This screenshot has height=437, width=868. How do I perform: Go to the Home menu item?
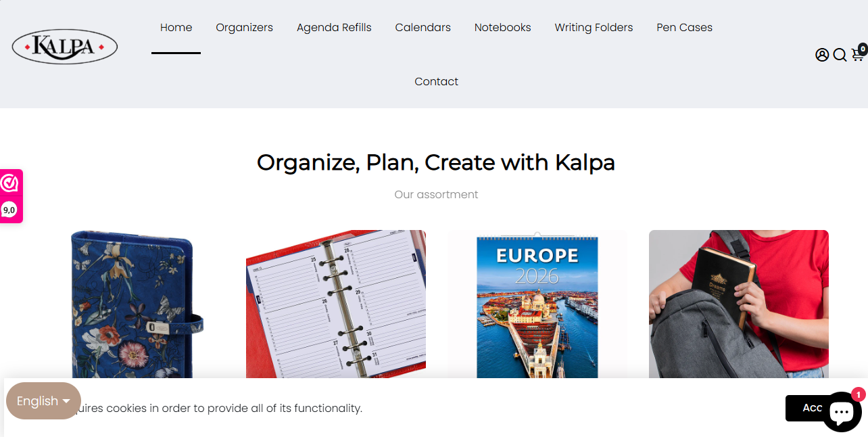point(176,28)
